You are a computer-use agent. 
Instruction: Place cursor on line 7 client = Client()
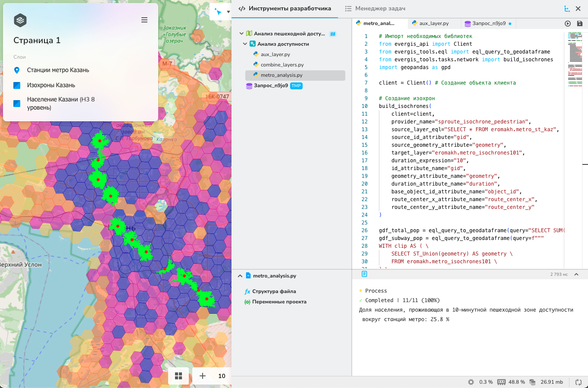click(x=447, y=83)
